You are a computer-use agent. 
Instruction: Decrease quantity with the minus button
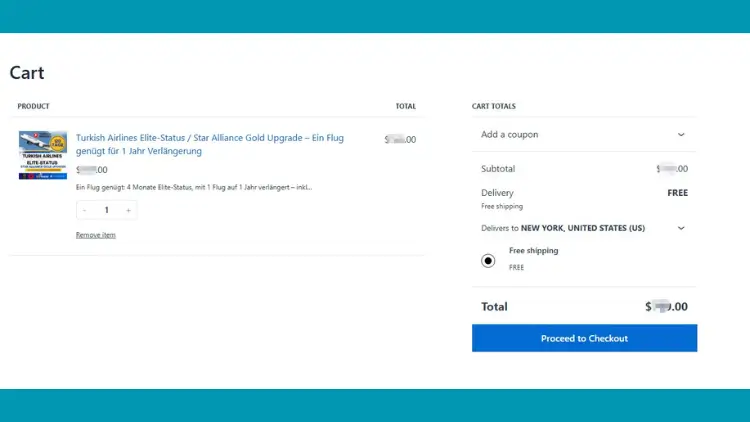(85, 210)
